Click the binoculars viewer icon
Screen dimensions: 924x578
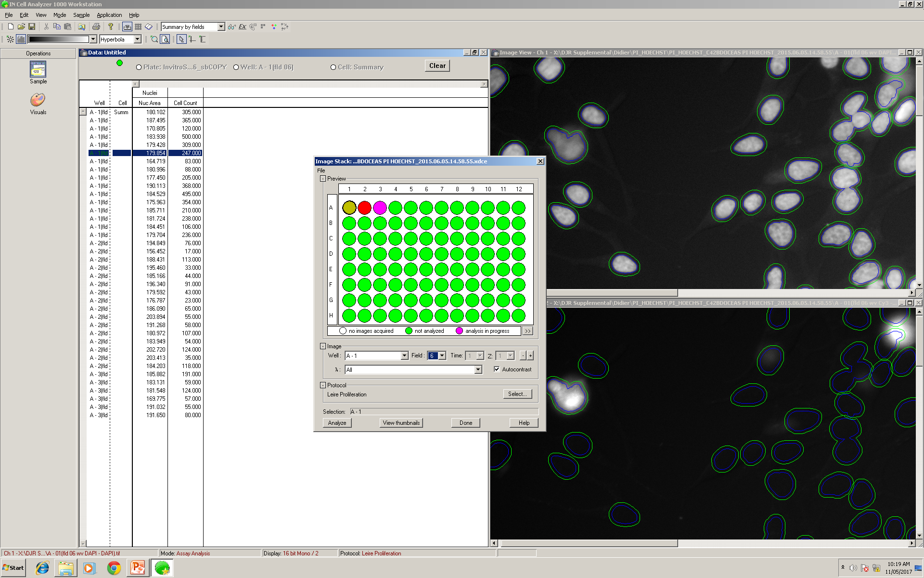pos(231,27)
